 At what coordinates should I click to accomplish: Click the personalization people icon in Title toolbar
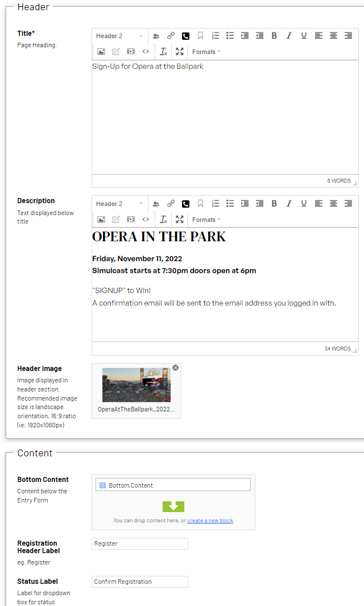click(156, 36)
